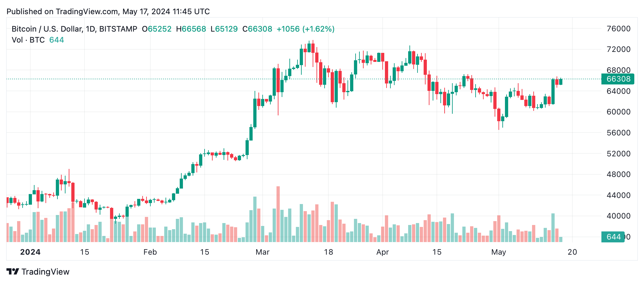The image size is (644, 283).
Task: Select the Bitcoin / U.S. Dollar symbol title
Action: point(74,29)
